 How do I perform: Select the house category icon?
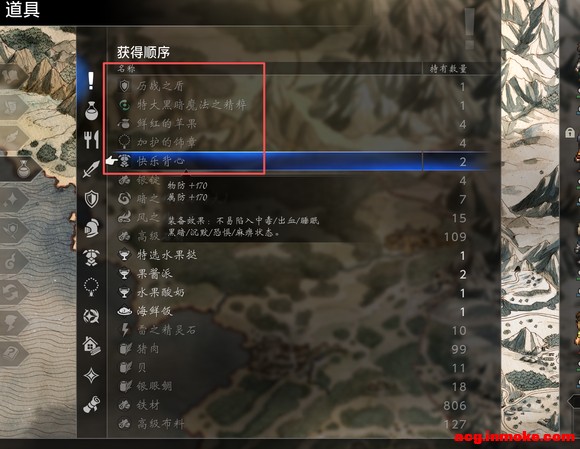pyautogui.click(x=91, y=345)
